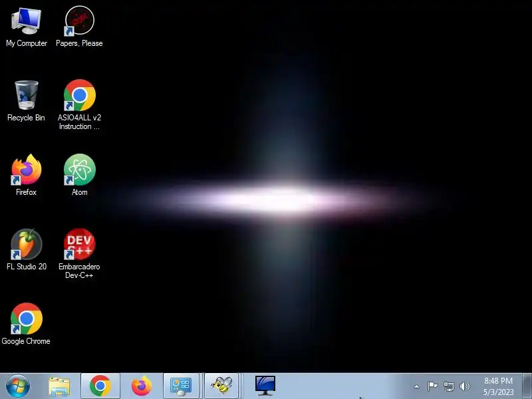This screenshot has width=532, height=399.
Task: Click the "Embarcadero Dev-C++" label text
Action: coord(79,271)
